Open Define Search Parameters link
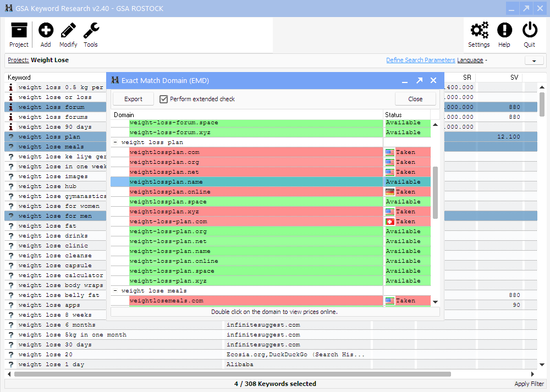The image size is (550, 392). click(420, 60)
